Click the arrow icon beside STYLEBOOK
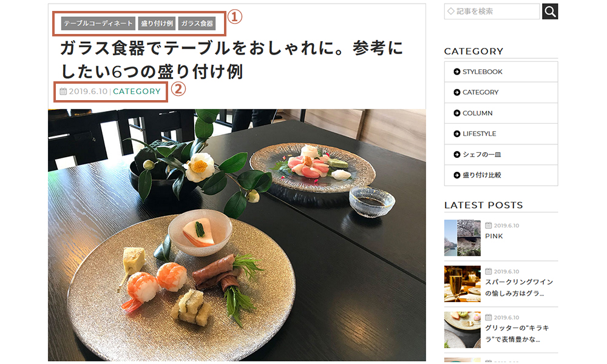Viewport: 607px width, 364px height. [457, 72]
